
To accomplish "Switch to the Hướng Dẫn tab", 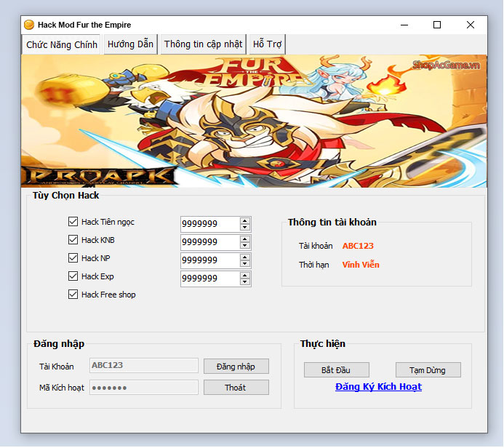I will (x=130, y=44).
